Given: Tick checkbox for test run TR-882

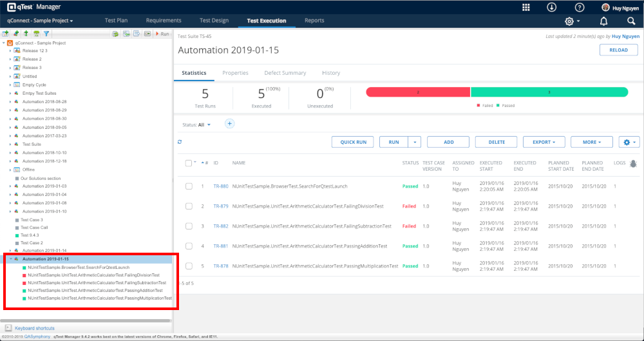Looking at the screenshot, I should click(x=189, y=226).
